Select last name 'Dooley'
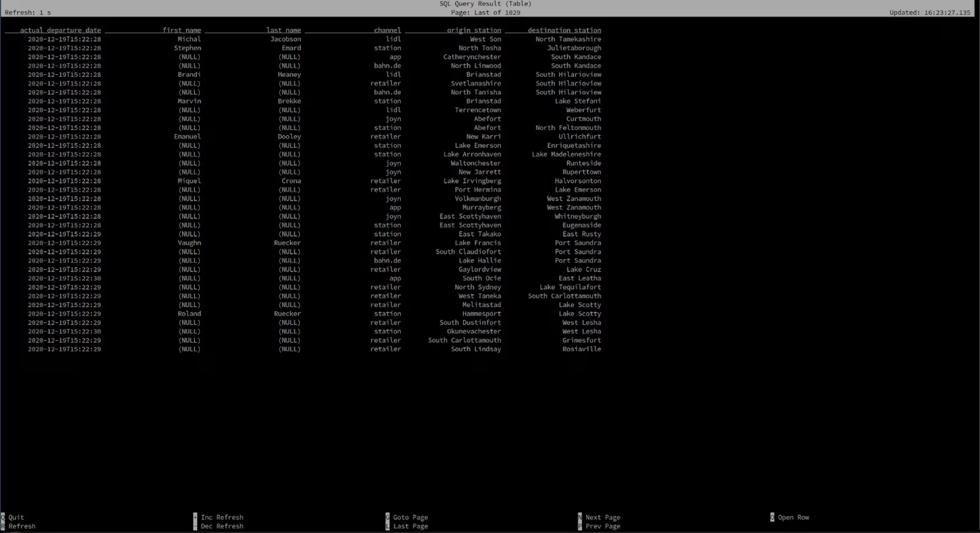 point(289,137)
